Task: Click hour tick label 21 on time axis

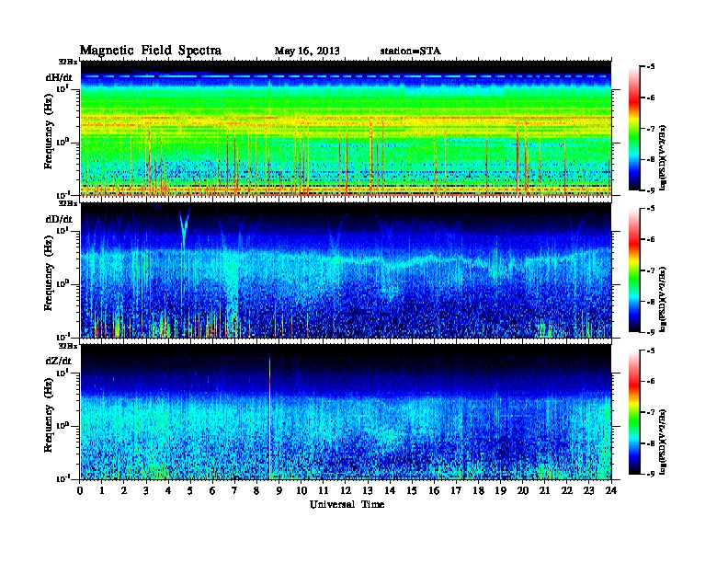Action: [544, 490]
